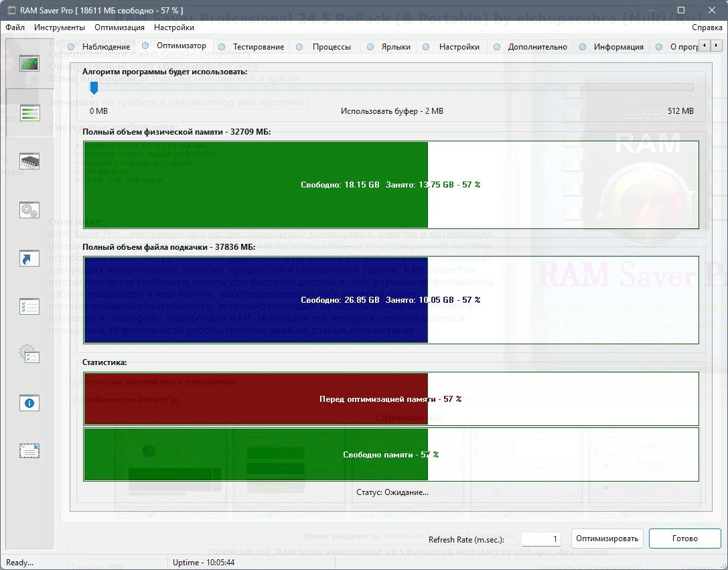Screen dimensions: 728x570
Task: Open the Справка menu
Action: click(x=707, y=27)
